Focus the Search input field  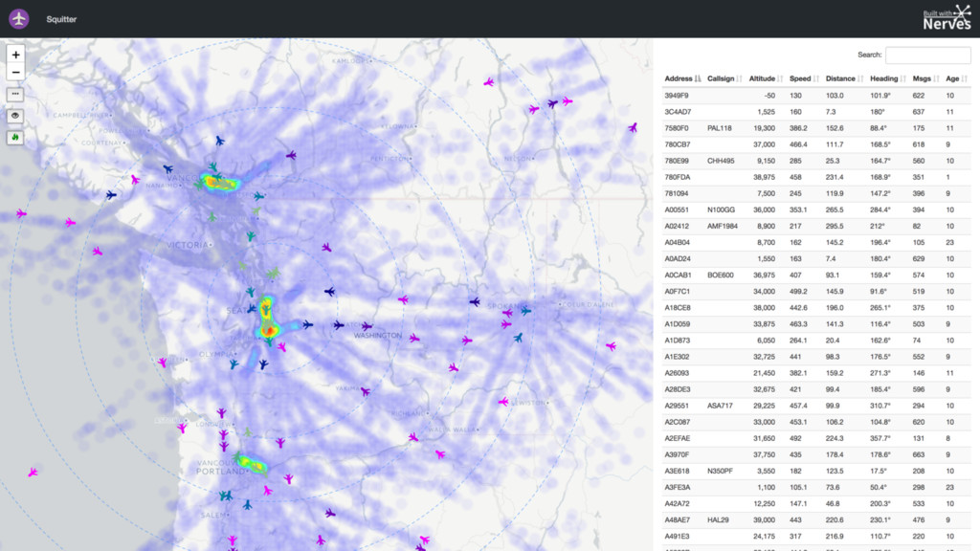point(927,55)
